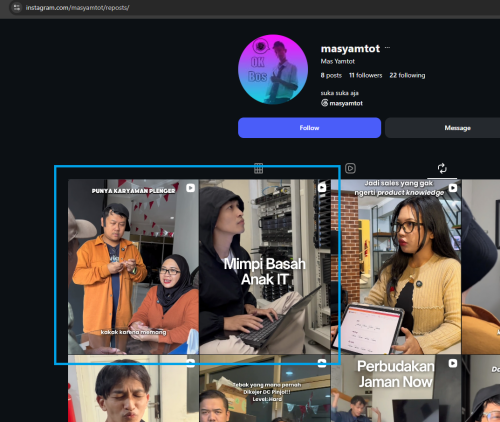Switch to the Reels tab icon
This screenshot has width=500, height=422.
pyautogui.click(x=350, y=168)
